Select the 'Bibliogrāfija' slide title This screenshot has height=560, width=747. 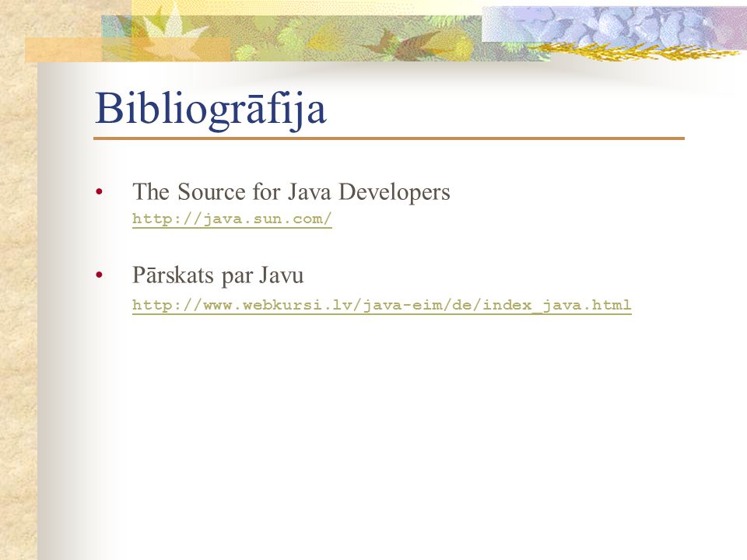point(211,110)
